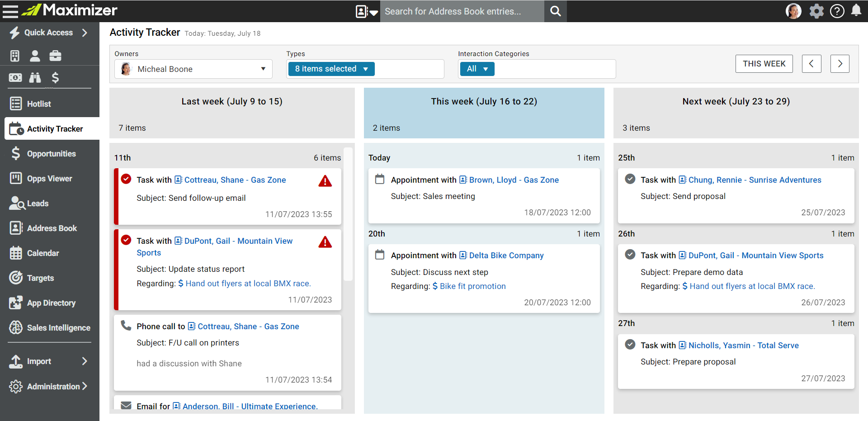The width and height of the screenshot is (868, 421).
Task: Open App Directory in the sidebar
Action: pyautogui.click(x=50, y=303)
